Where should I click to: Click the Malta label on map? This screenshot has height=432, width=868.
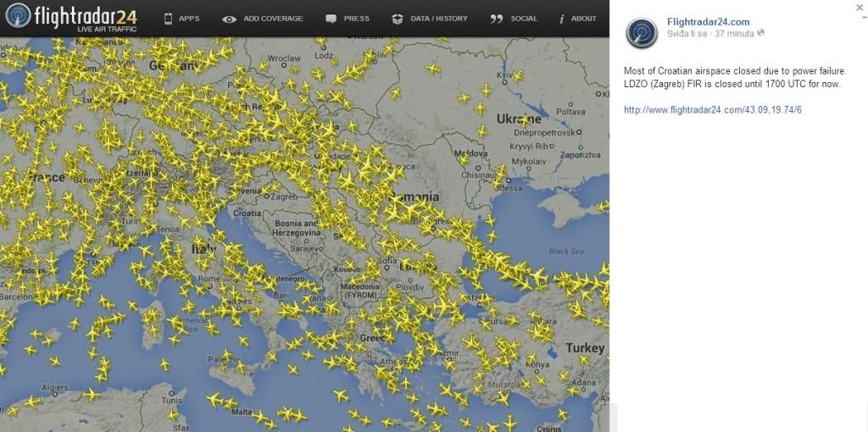242,412
